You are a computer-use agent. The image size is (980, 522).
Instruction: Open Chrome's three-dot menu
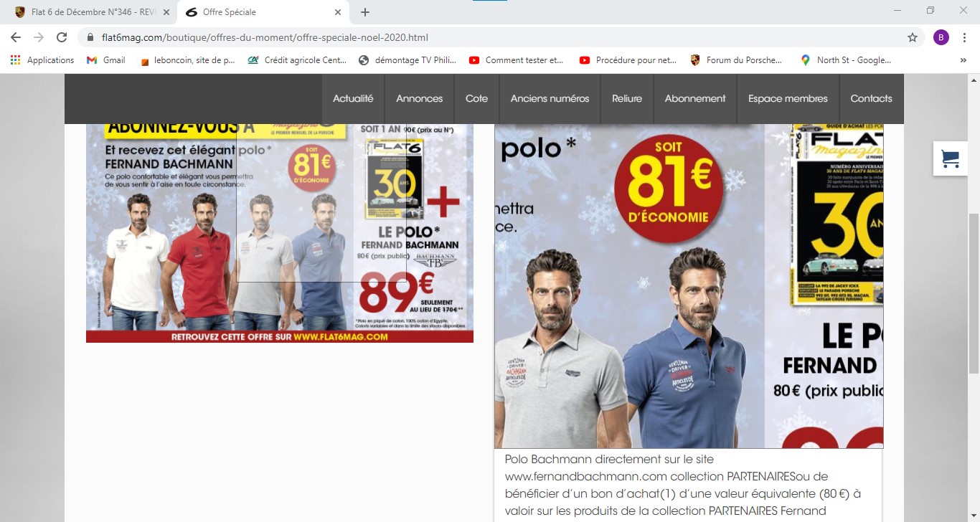[964, 37]
